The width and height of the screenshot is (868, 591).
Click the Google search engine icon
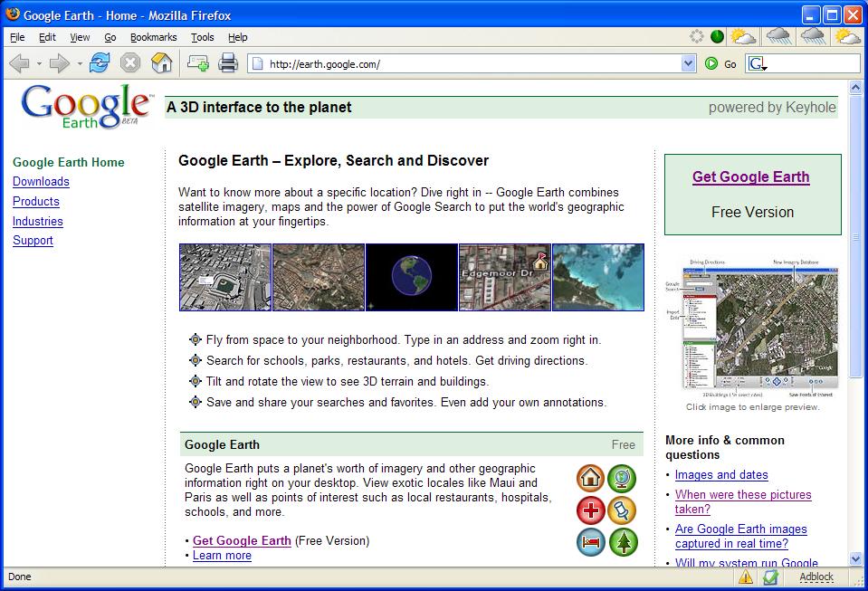pos(758,63)
